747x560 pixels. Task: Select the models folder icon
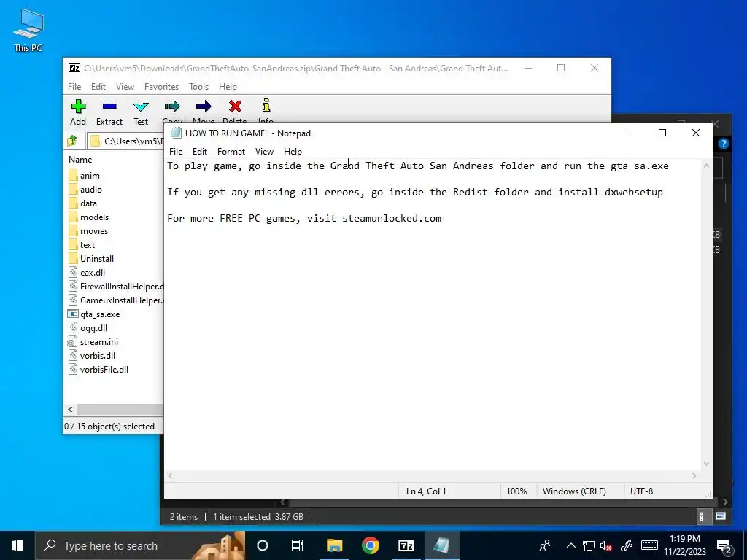(73, 217)
